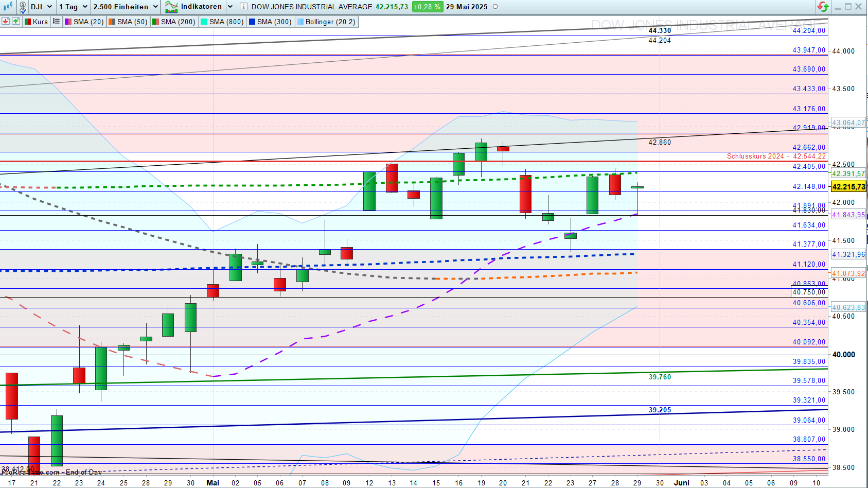Viewport: 868px width, 488px height.
Task: Click the DOW JONES INDUSTRIAL AVERAGE title
Action: (x=312, y=7)
